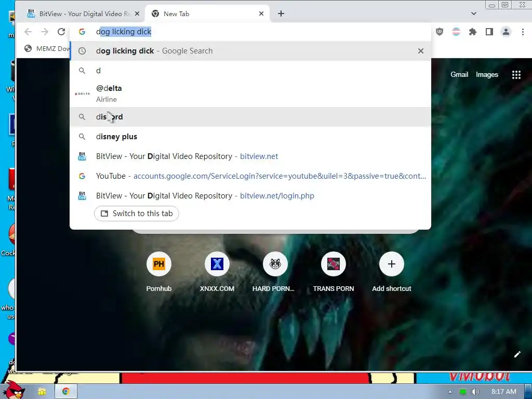
Task: Close the New Tab tab
Action: (261, 14)
